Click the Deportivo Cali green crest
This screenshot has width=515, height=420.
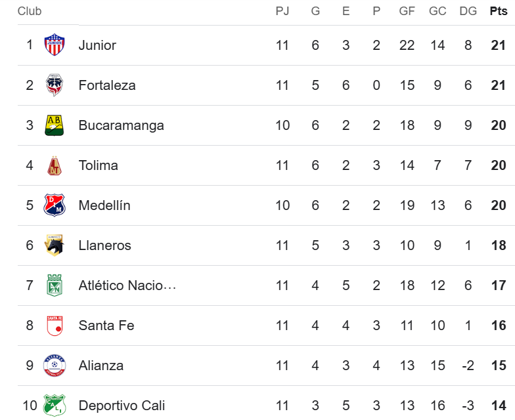[54, 406]
